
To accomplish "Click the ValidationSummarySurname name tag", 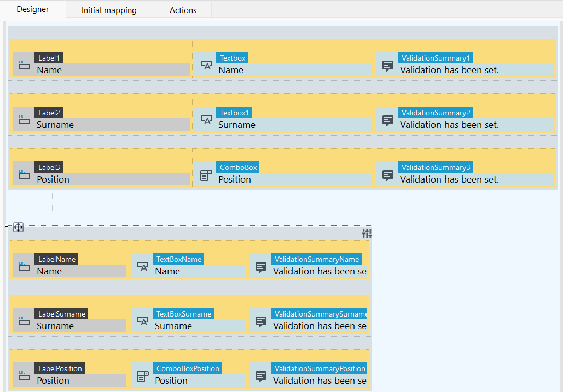I will pyautogui.click(x=319, y=314).
